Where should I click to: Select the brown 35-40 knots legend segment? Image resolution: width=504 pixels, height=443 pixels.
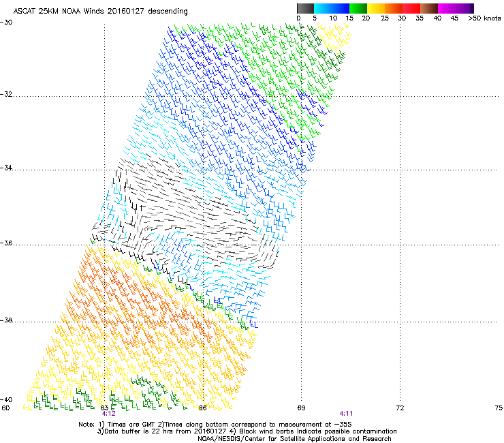tap(429, 8)
